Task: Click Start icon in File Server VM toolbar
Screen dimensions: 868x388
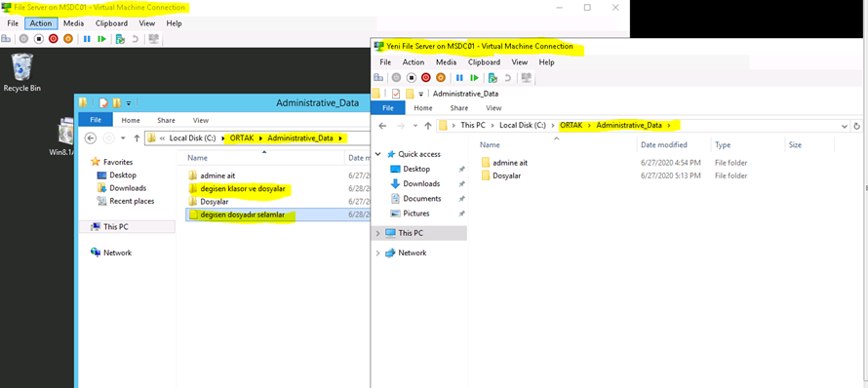Action: pyautogui.click(x=23, y=39)
